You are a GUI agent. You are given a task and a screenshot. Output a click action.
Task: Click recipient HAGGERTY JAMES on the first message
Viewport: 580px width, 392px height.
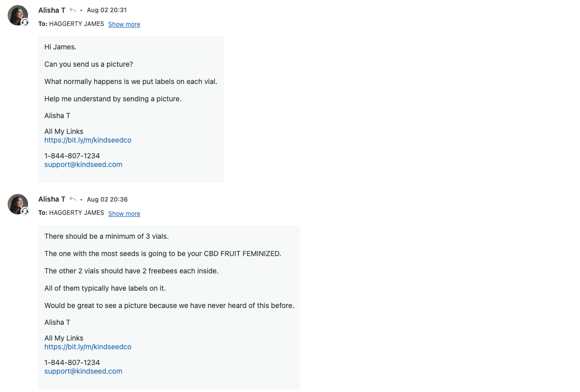coord(76,24)
